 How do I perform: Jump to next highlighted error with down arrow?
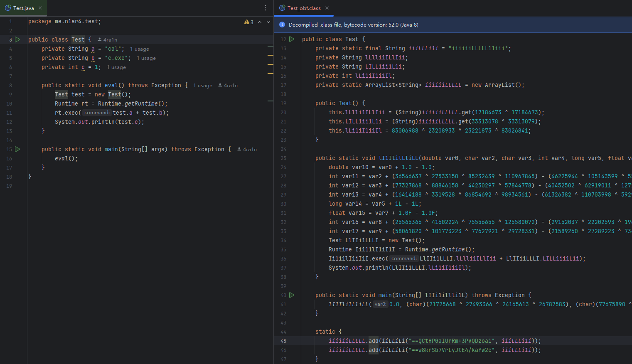(x=268, y=22)
